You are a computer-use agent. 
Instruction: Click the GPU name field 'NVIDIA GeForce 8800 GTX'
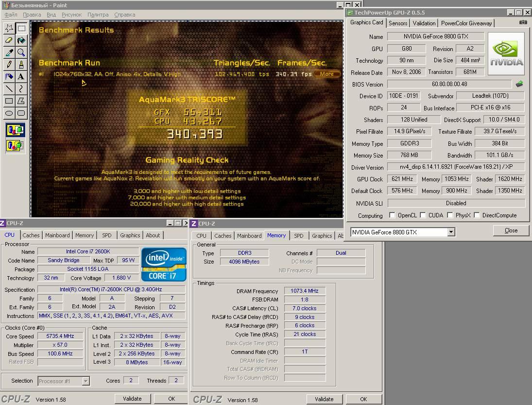pyautogui.click(x=436, y=36)
